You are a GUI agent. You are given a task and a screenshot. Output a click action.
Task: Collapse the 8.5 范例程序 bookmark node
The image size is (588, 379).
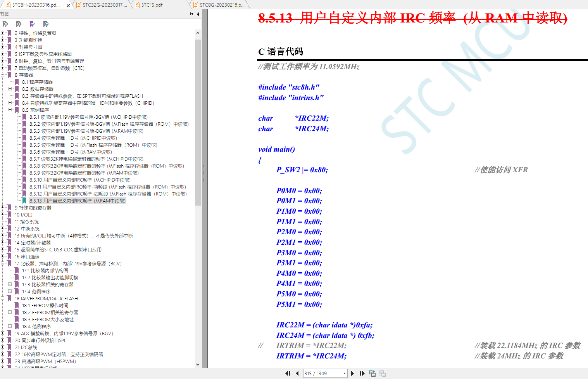[x=10, y=109]
